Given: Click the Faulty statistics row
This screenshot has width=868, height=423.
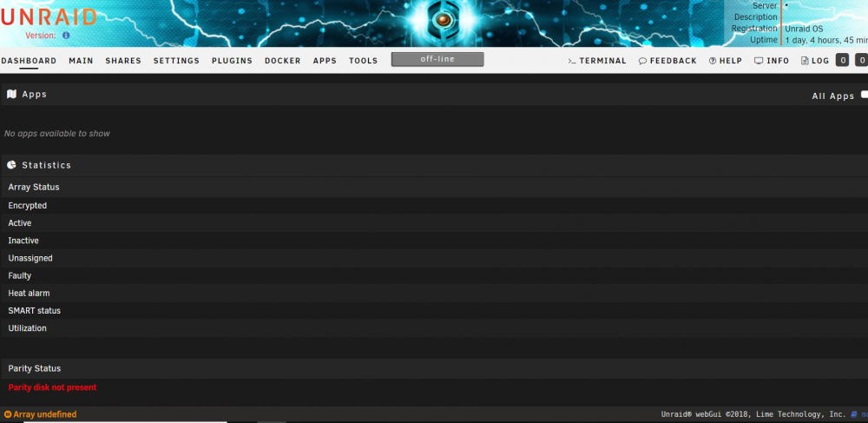Looking at the screenshot, I should click(x=434, y=275).
